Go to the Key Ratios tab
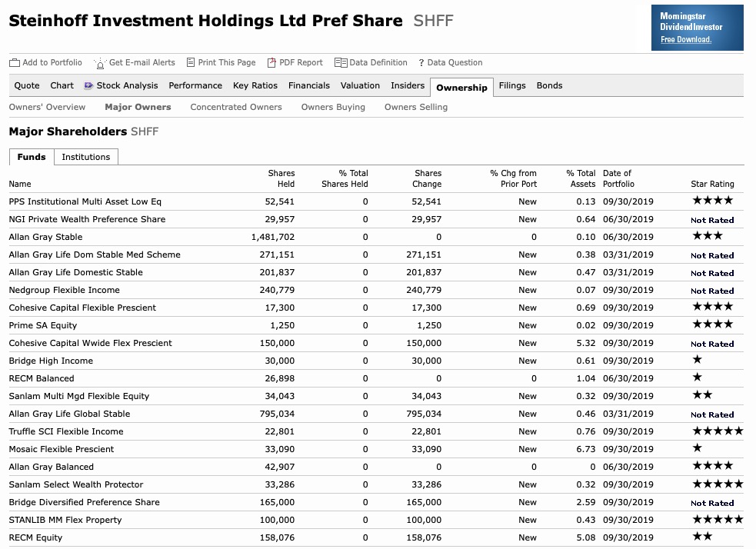 click(x=255, y=86)
